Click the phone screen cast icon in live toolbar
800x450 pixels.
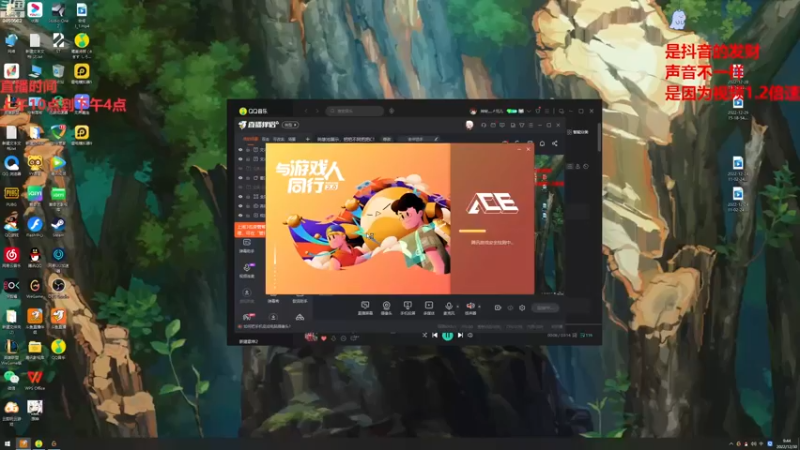407,305
